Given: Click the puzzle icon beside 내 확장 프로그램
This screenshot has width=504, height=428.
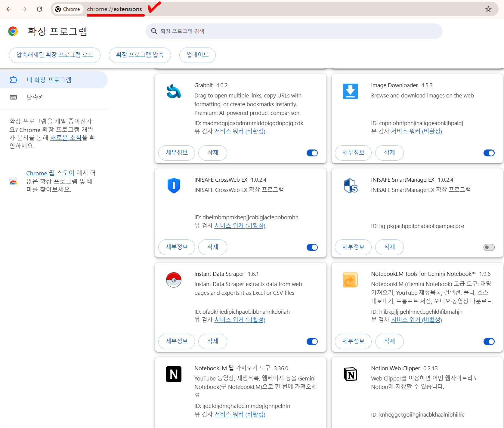Looking at the screenshot, I should click(14, 80).
